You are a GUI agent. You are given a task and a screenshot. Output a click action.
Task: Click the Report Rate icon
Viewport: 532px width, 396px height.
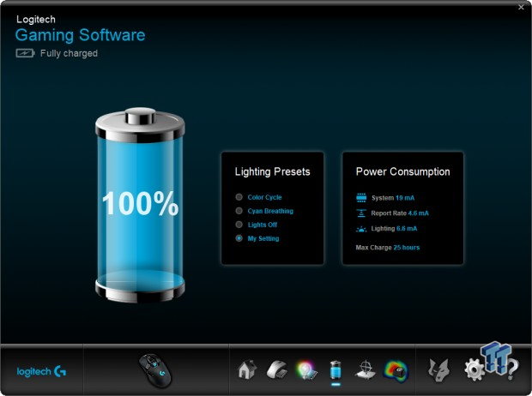[361, 213]
